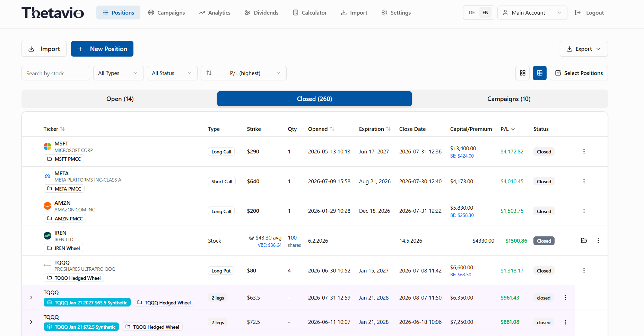
Task: Click Select Positions button
Action: tap(579, 73)
